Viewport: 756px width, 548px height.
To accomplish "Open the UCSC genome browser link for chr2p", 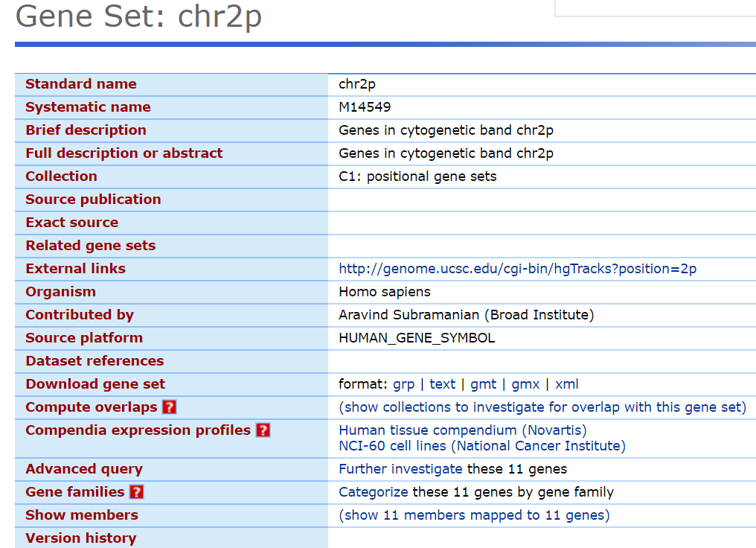I will pos(517,268).
